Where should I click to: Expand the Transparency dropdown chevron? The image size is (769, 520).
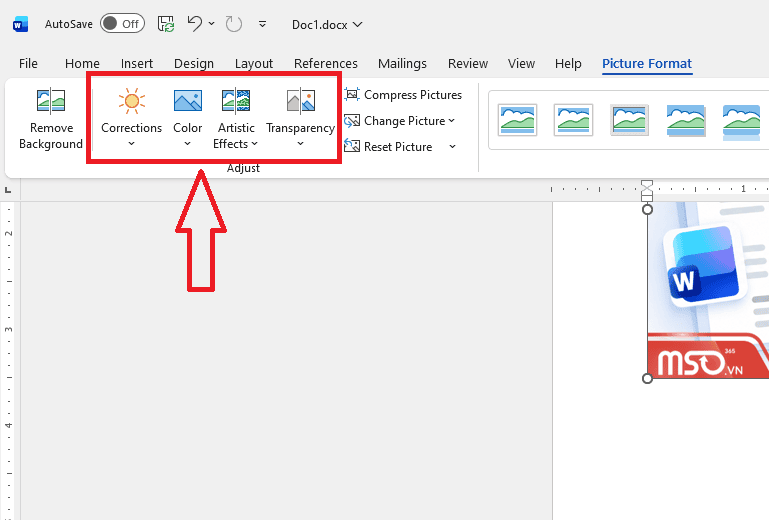(301, 144)
